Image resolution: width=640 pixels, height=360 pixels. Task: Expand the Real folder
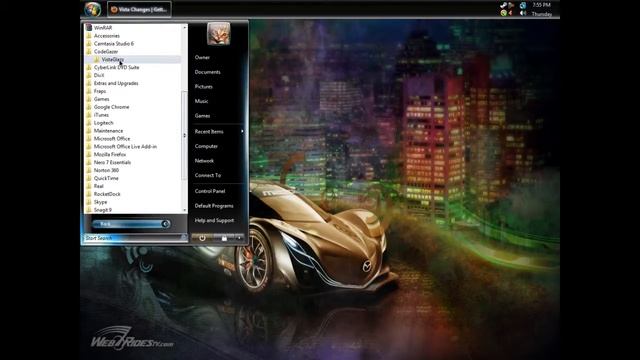98,186
